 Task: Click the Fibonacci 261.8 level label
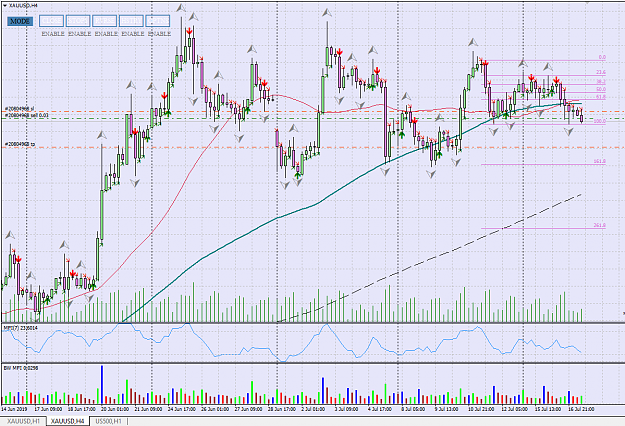[600, 226]
